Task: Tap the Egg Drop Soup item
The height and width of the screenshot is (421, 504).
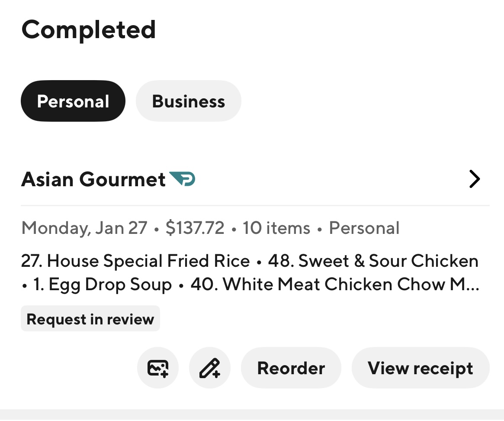Action: pyautogui.click(x=103, y=285)
